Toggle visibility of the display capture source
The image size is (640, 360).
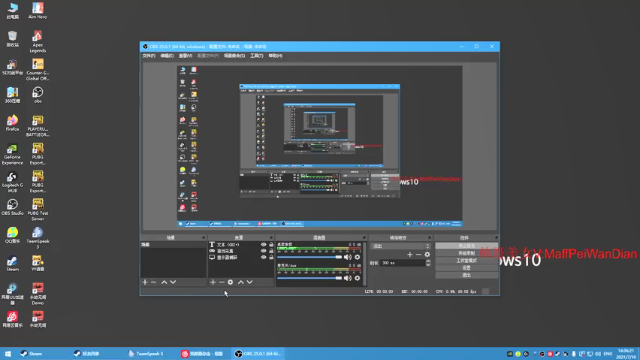(x=263, y=258)
